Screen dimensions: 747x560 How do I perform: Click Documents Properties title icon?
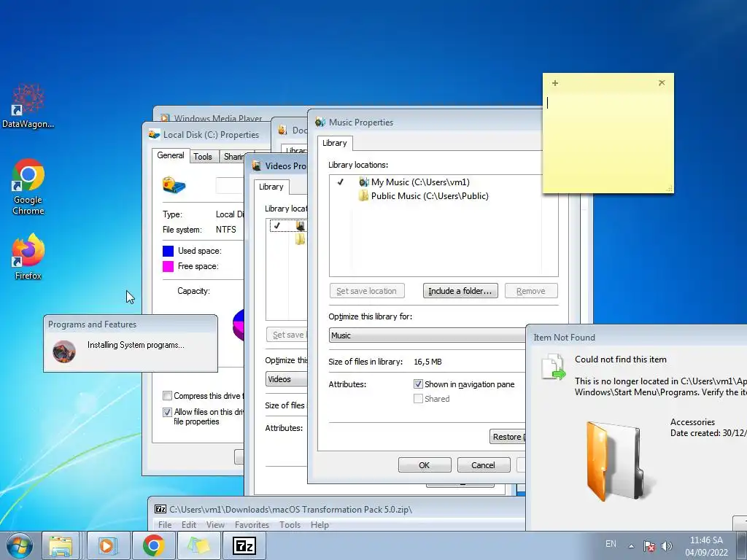282,130
